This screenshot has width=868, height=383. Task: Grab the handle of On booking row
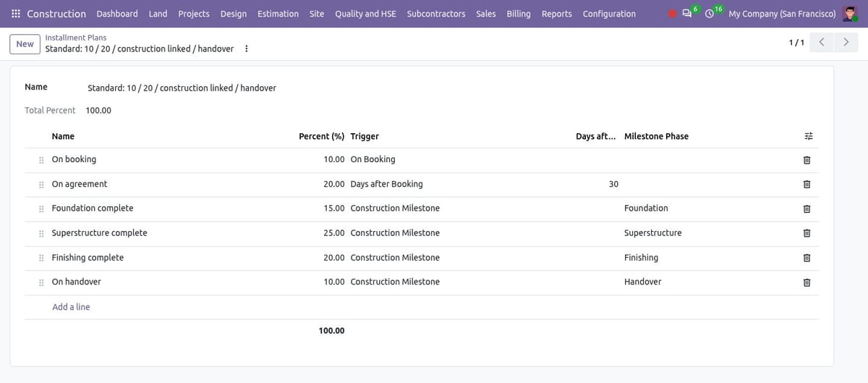tap(41, 160)
